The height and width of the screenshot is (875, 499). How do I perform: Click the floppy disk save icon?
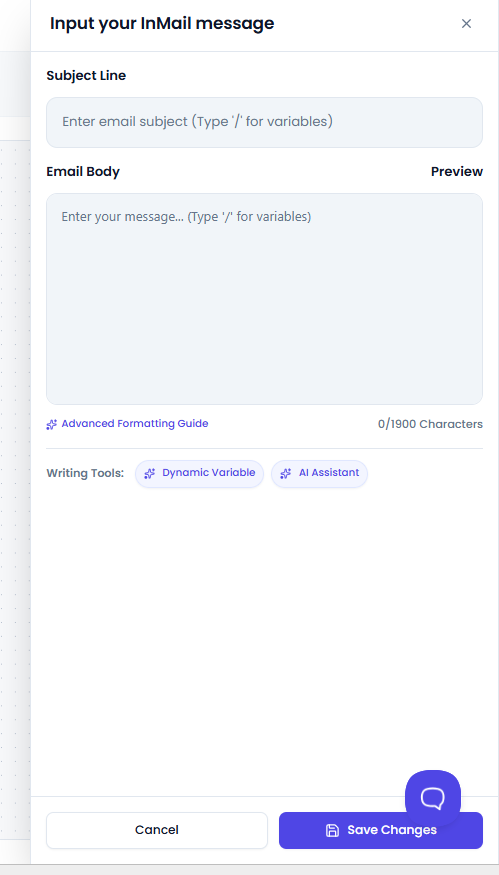pyautogui.click(x=332, y=830)
